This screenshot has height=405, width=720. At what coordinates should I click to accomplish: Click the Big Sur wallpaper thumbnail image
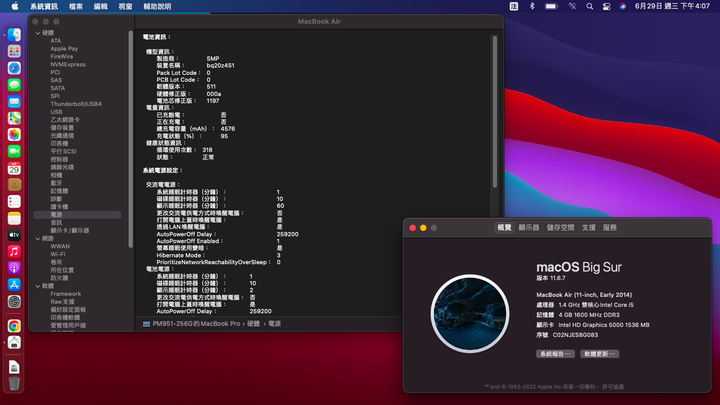coord(470,314)
